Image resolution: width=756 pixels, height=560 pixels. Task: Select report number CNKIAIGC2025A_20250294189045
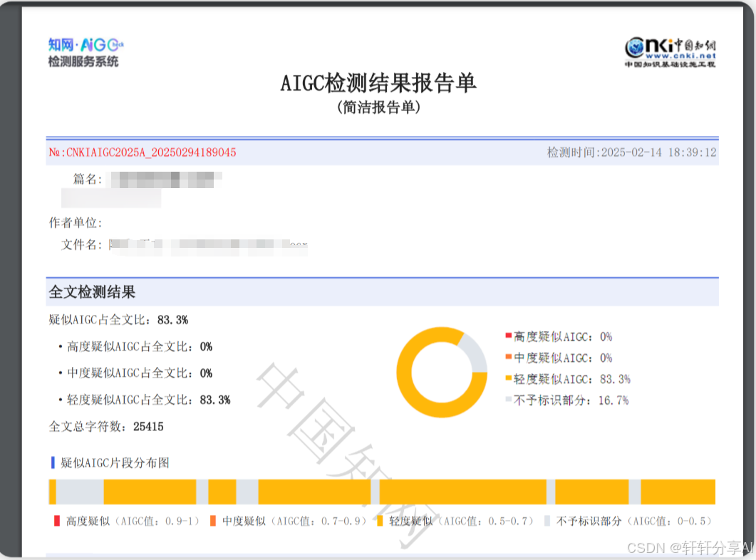[x=151, y=152]
